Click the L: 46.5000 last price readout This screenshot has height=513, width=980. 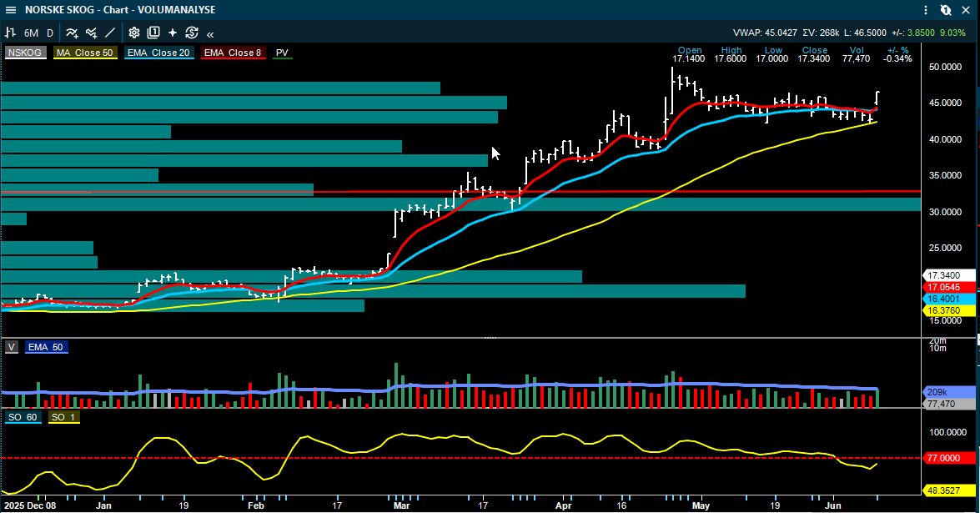[865, 33]
